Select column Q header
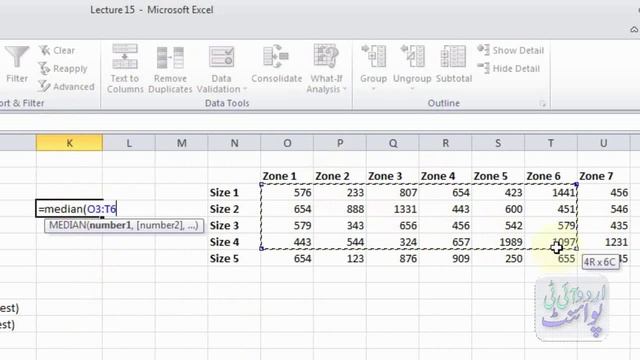640x360 pixels. coord(393,143)
